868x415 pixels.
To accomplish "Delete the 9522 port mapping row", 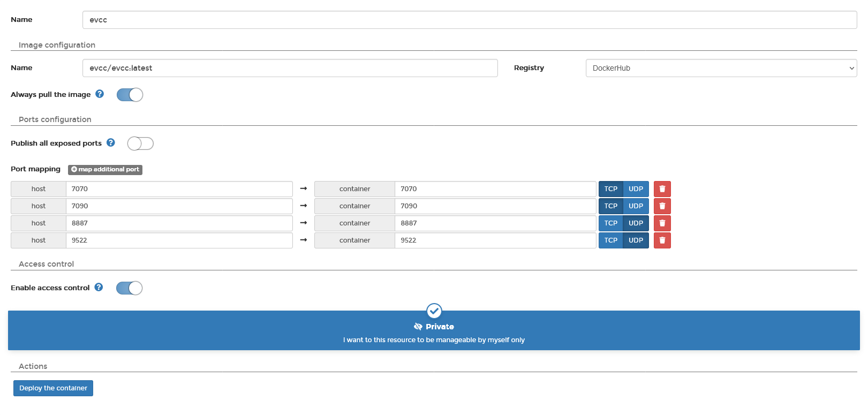I will coord(662,240).
